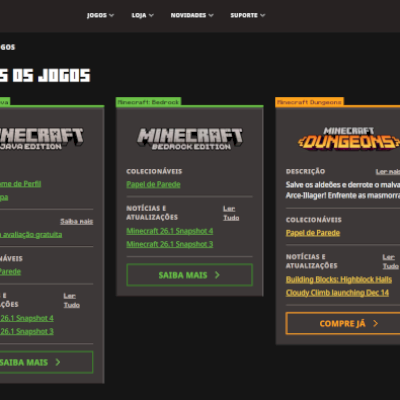Click the Salve os aldeões description text
Viewport: 400px width, 400px height.
click(343, 190)
